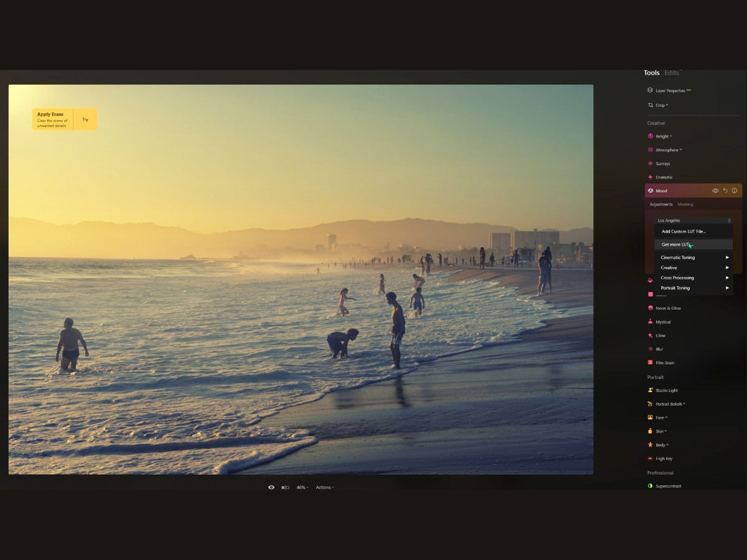Screen dimensions: 747x560
Task: Open the Film Grain tool
Action: click(x=661, y=363)
